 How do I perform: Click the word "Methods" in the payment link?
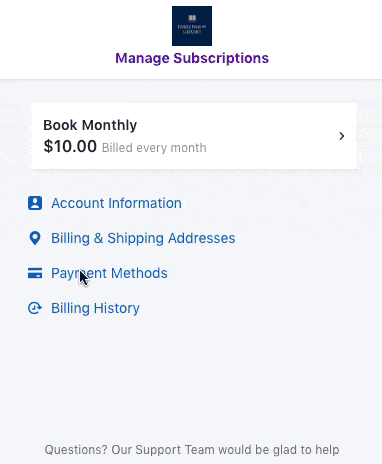pos(139,273)
